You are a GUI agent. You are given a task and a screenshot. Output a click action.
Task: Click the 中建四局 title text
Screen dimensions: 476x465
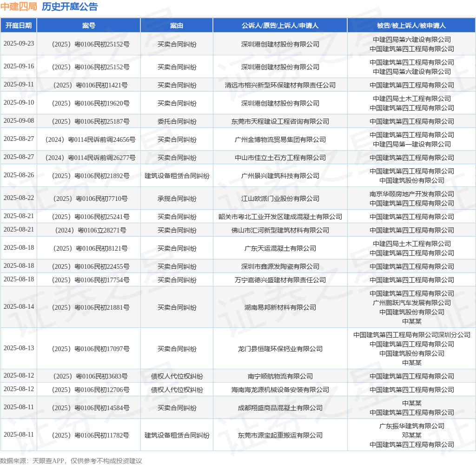tap(19, 7)
